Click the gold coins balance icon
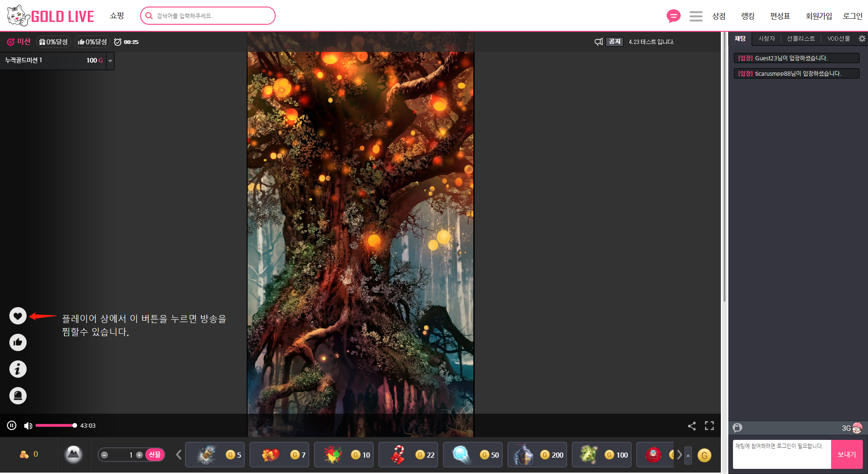The height and width of the screenshot is (474, 868). (24, 454)
